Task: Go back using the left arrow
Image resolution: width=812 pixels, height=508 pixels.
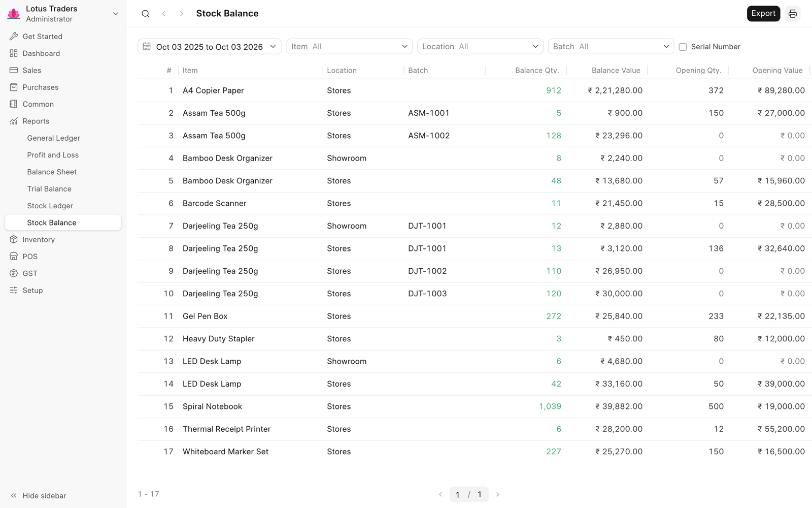Action: [x=164, y=14]
